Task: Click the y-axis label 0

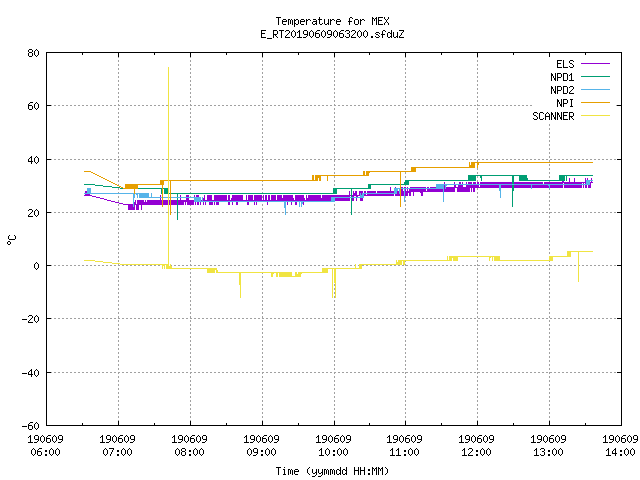Action: tap(37, 266)
